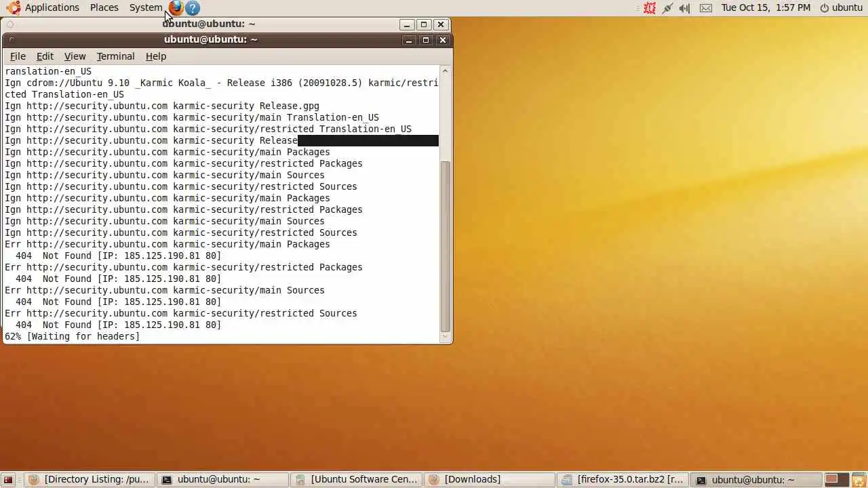The width and height of the screenshot is (868, 488).
Task: Switch to Directory Listing taskbar window
Action: click(90, 479)
